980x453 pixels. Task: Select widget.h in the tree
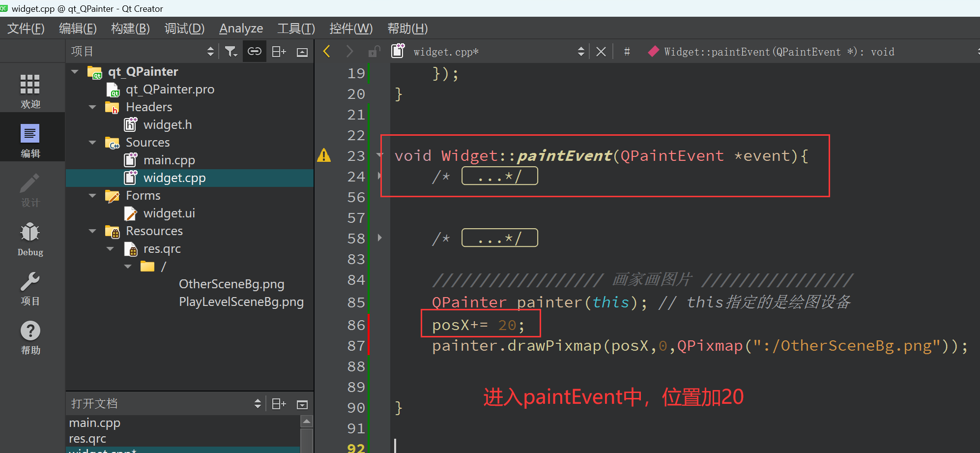pos(168,125)
